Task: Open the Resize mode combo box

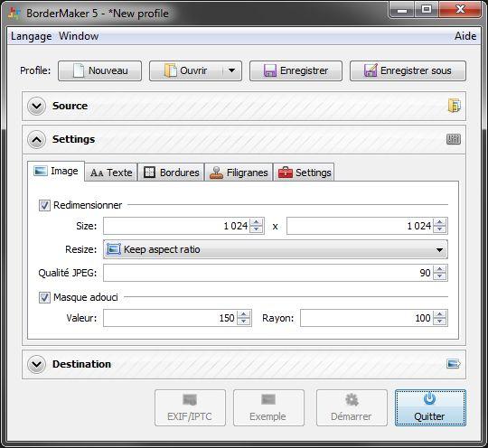Action: pos(276,249)
